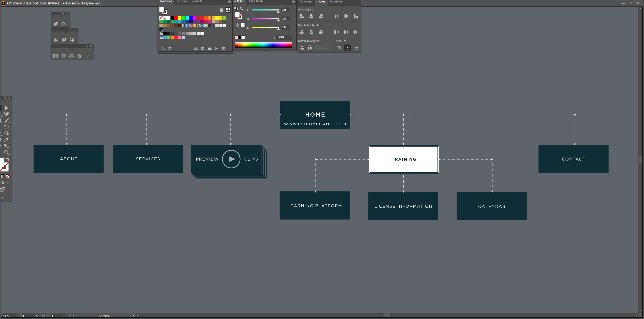Viewport: 644px width, 319px height.
Task: Open Align panel options menu
Action: pos(358,2)
